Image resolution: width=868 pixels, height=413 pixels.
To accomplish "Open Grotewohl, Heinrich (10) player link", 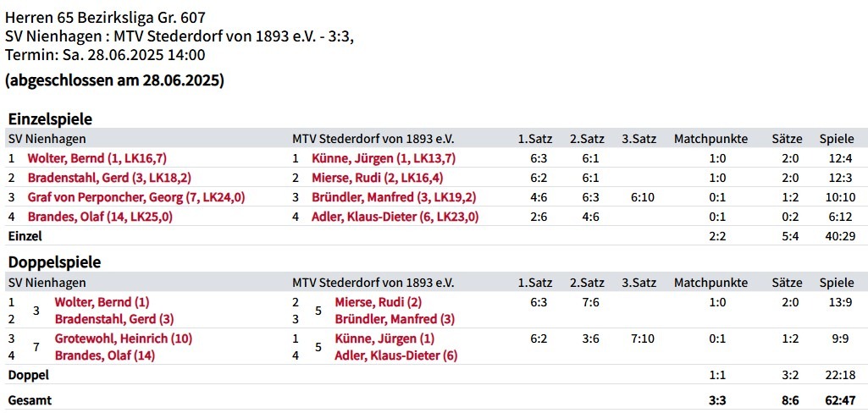I will click(x=124, y=339).
